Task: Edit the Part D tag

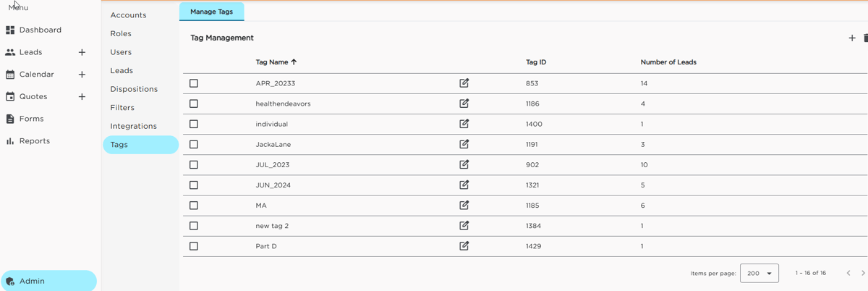Action: pos(464,245)
